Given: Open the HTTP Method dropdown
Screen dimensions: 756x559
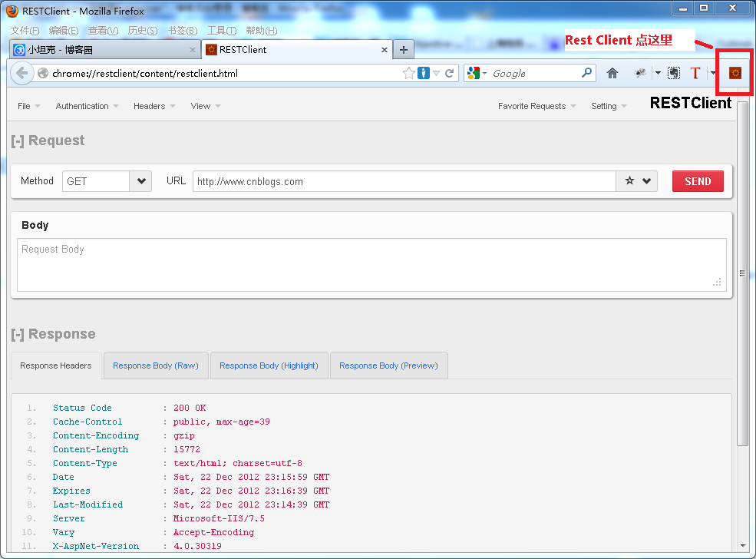Looking at the screenshot, I should click(x=140, y=181).
